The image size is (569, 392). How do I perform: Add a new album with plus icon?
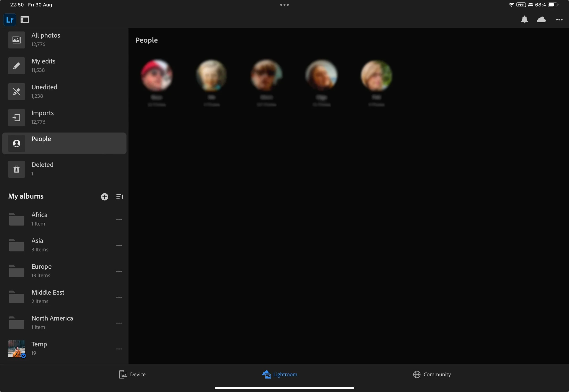(x=105, y=197)
